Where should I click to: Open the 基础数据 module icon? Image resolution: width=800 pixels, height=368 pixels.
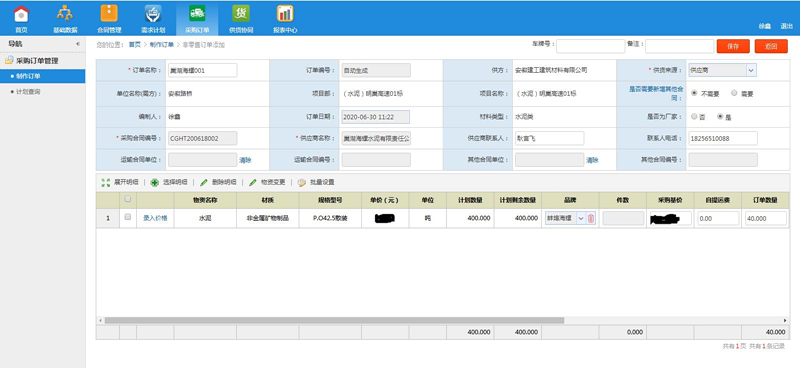pyautogui.click(x=65, y=14)
